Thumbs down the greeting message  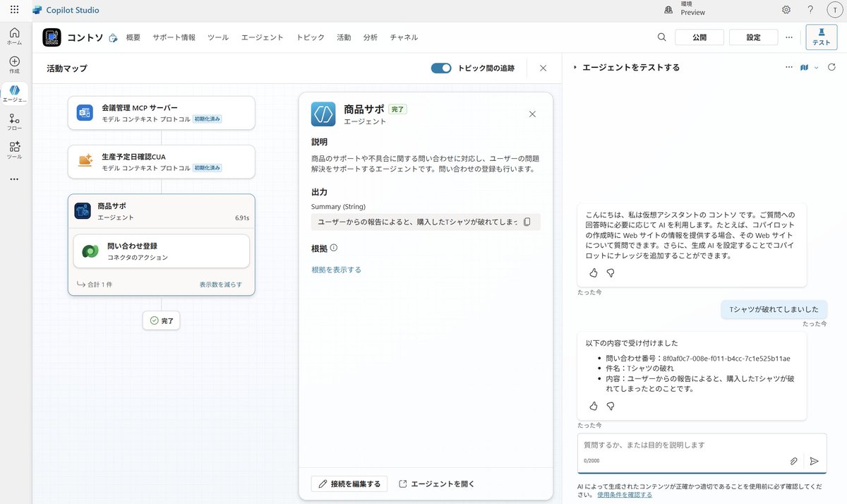(611, 272)
